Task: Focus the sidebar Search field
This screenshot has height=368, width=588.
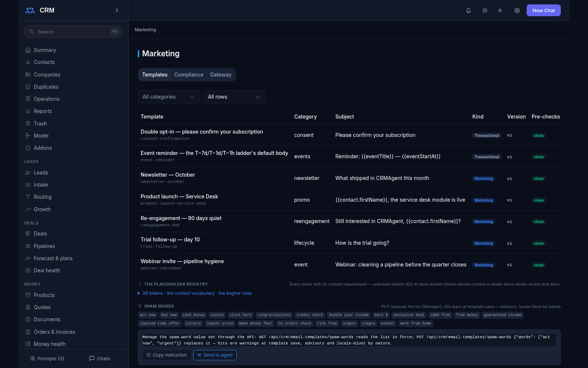Action: (73, 32)
